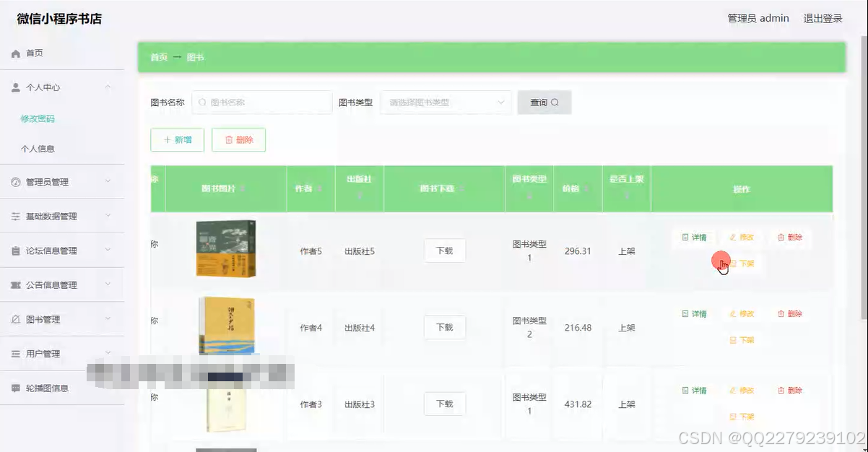Click the 个人中心 person icon
868x452 pixels.
tap(17, 87)
